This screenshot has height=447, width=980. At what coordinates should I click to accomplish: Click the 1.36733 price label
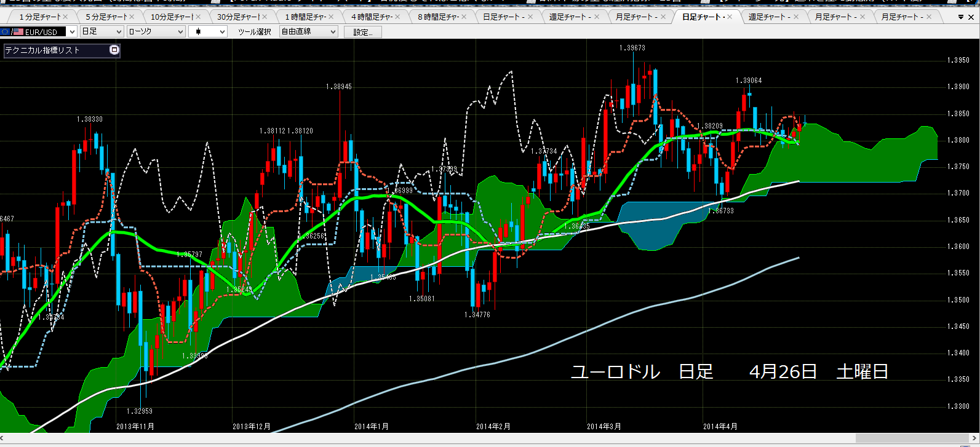click(721, 211)
